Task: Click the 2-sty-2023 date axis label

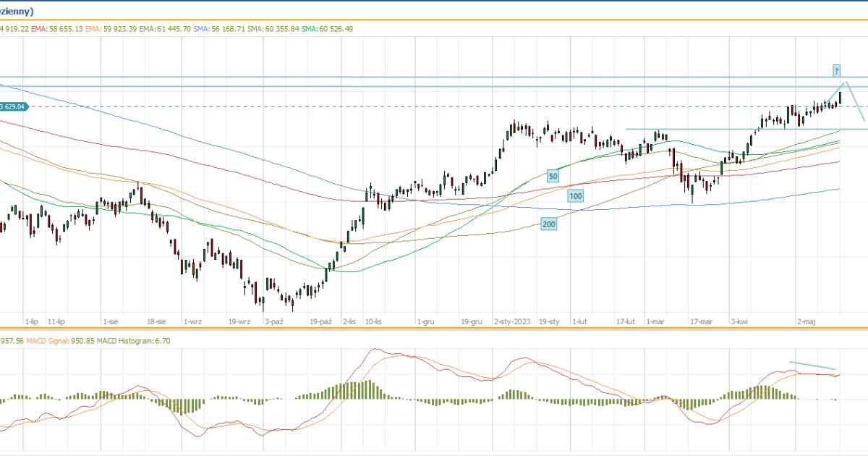Action: (x=512, y=321)
